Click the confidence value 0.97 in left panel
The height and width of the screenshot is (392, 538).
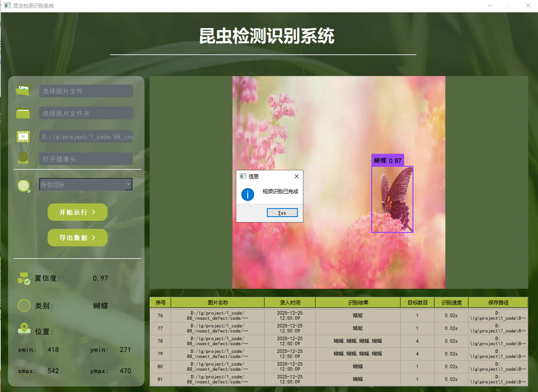101,279
